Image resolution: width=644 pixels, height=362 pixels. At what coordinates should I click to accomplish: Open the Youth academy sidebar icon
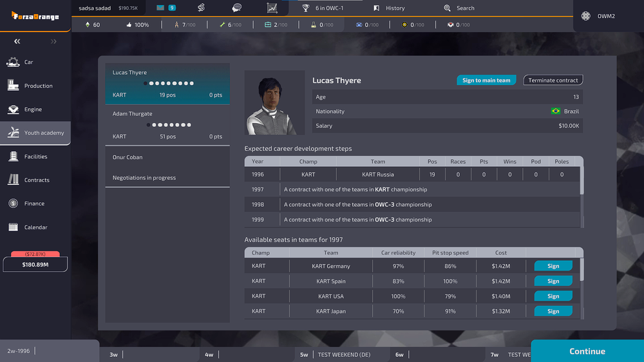(13, 133)
